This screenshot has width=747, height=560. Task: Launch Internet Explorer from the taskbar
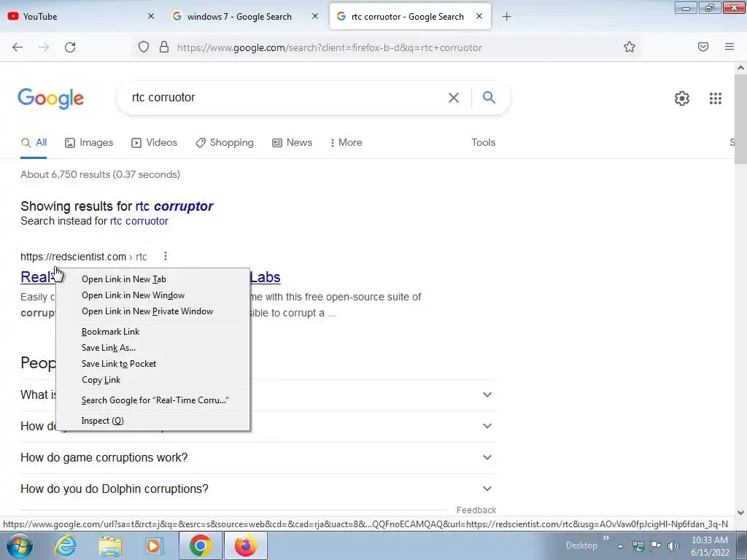tap(65, 545)
